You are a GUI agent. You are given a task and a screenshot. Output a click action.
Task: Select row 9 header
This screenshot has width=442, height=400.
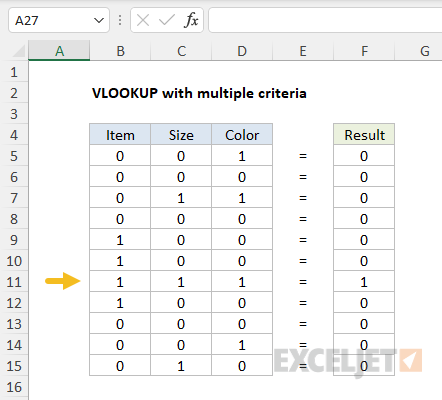pyautogui.click(x=14, y=240)
